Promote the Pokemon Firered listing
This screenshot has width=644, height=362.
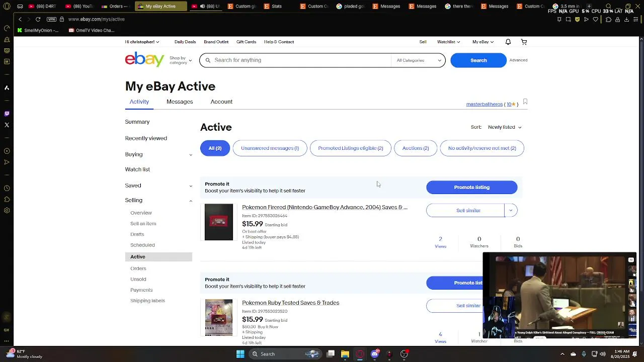click(471, 187)
